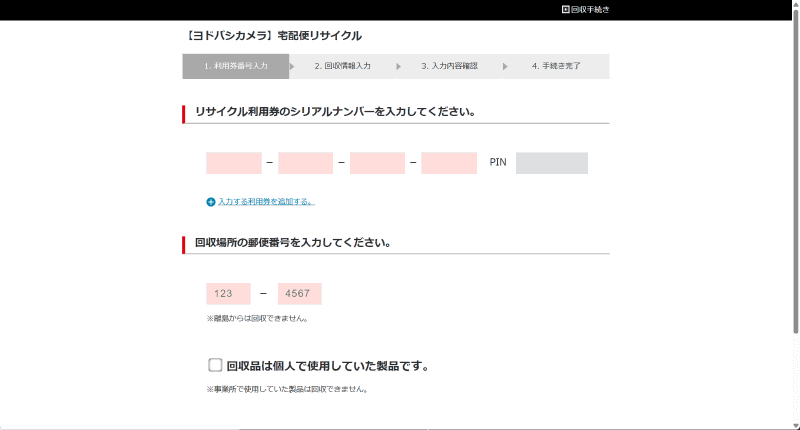Click the ※事業所で使用していた製品は回収できません note
This screenshot has height=430, width=800.
287,389
